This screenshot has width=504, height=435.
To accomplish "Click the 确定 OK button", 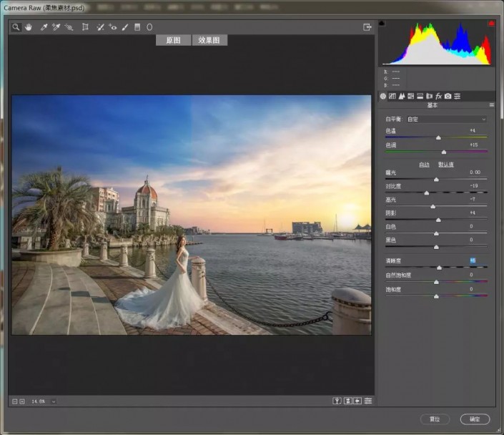I will point(475,419).
